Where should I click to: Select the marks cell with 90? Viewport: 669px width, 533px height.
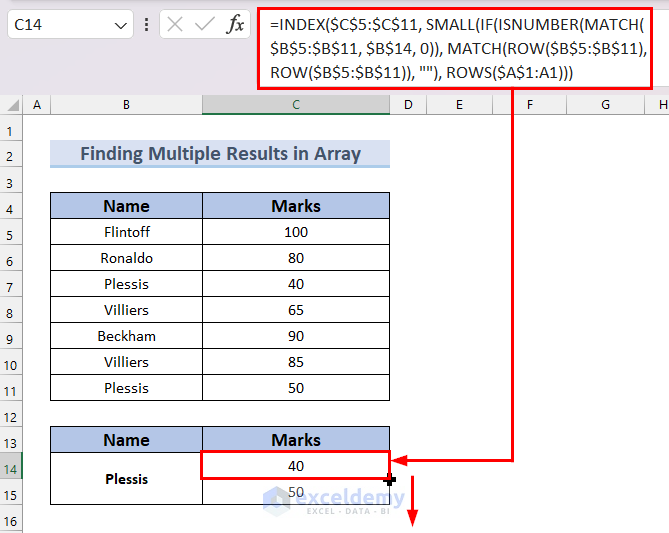(296, 336)
